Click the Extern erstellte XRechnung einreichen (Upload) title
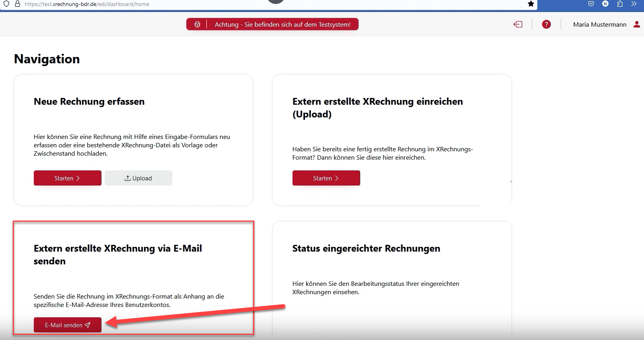 coord(378,108)
